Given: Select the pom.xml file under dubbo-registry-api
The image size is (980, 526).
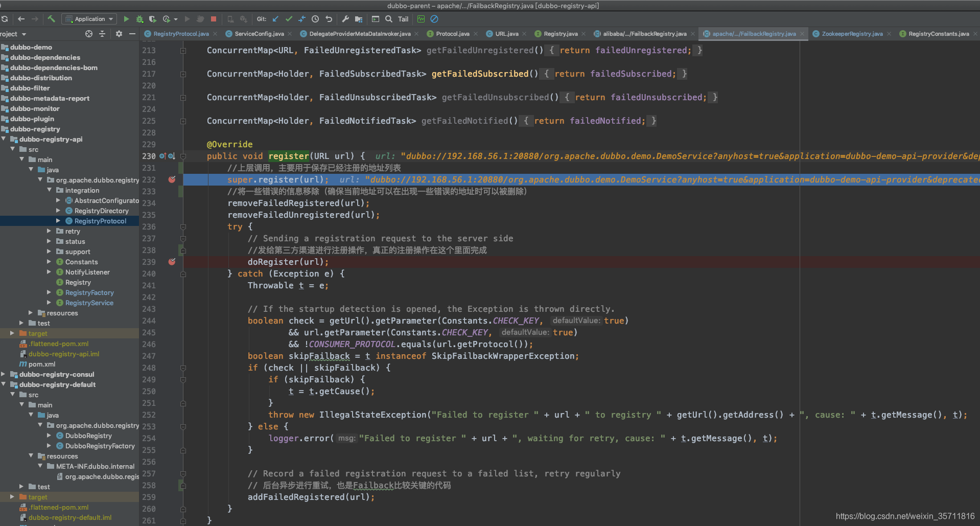Looking at the screenshot, I should tap(42, 364).
